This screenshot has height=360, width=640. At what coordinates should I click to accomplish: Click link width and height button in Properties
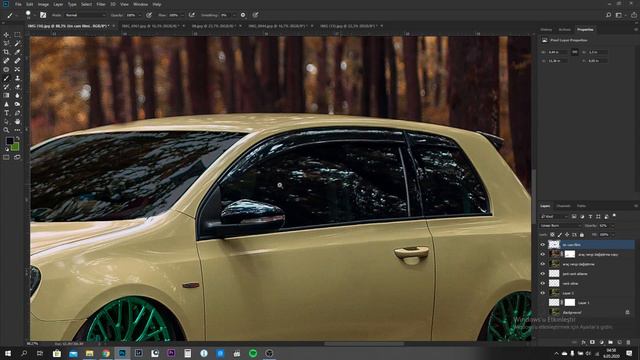tap(575, 52)
